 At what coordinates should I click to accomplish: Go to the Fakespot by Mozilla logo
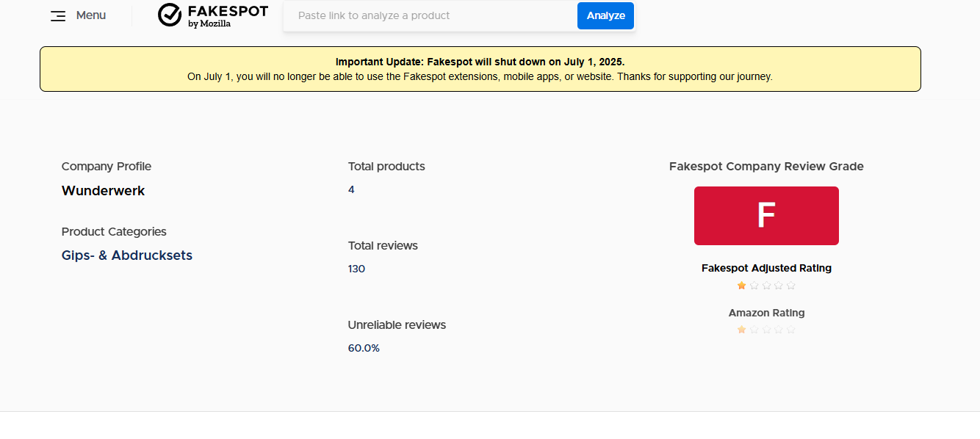coord(213,15)
